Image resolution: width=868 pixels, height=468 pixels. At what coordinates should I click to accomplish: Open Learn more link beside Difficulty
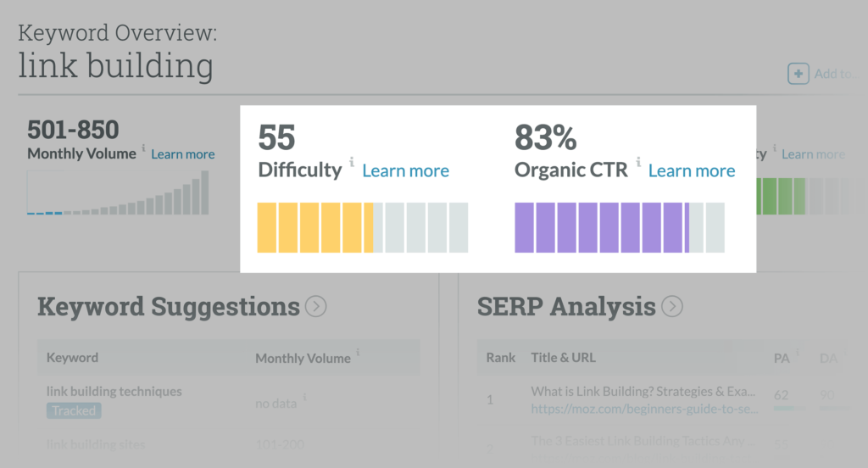tap(405, 170)
